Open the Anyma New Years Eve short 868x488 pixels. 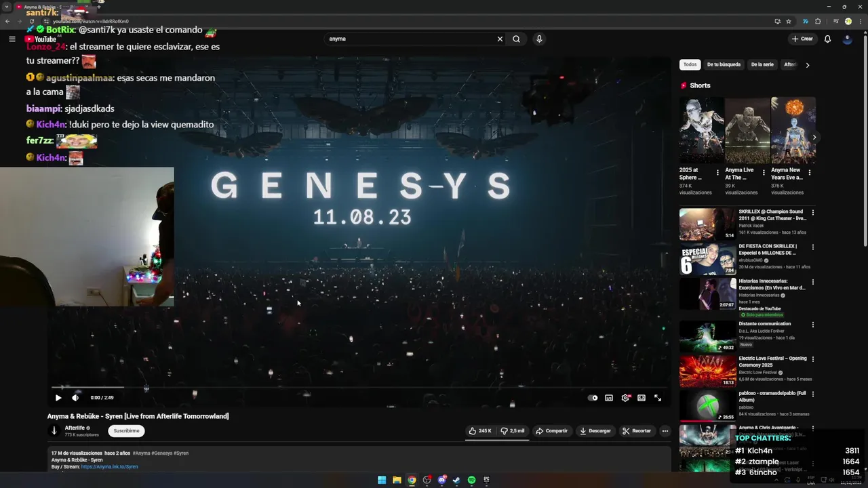click(x=793, y=130)
